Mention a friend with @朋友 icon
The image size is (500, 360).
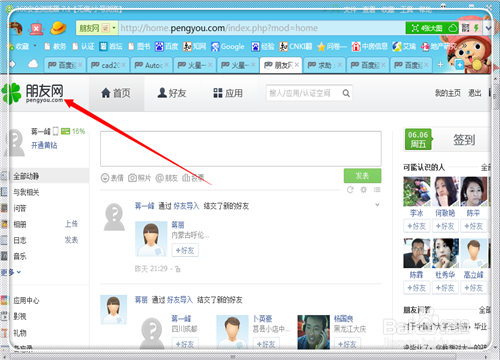(x=167, y=178)
